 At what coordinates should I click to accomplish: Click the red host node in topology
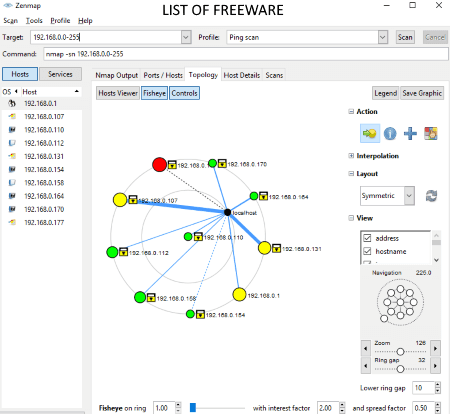tap(159, 164)
